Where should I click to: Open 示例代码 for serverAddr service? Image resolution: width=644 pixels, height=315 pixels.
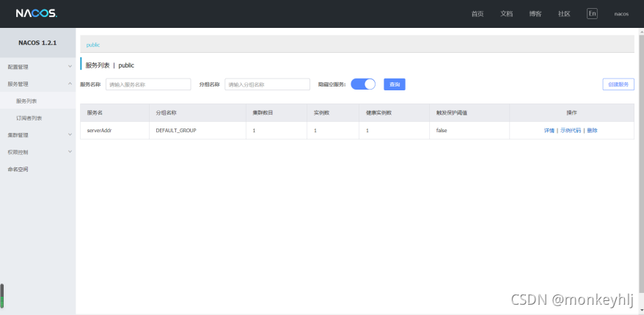[571, 131]
